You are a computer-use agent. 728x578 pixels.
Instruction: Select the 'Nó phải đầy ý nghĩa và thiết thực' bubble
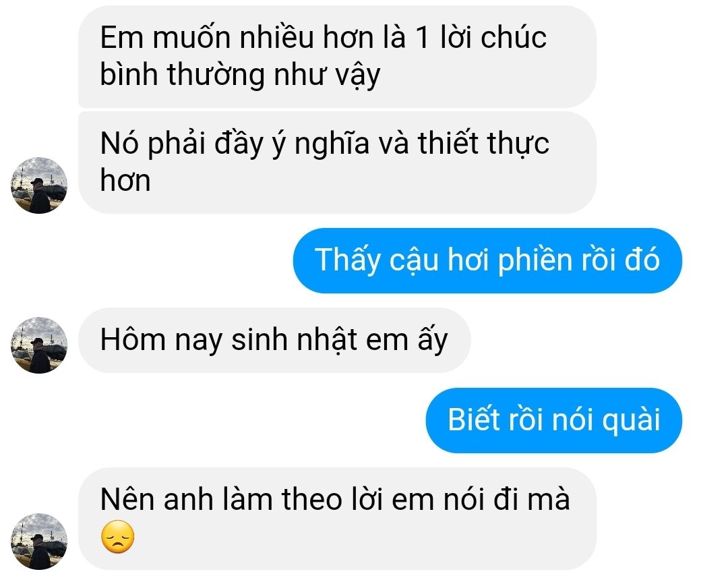tap(337, 163)
